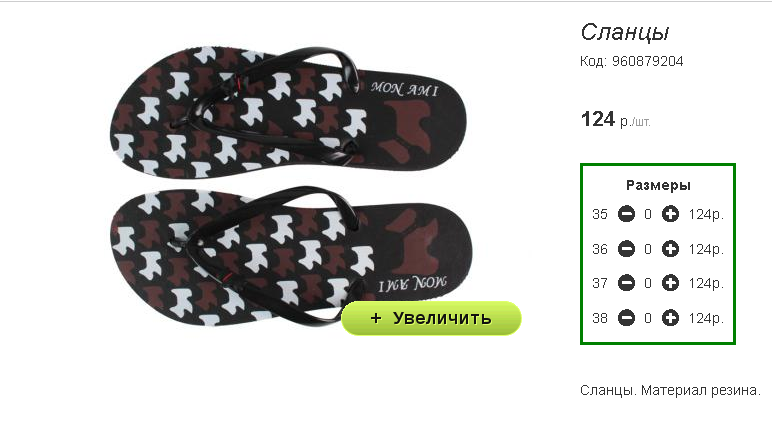Select the size 38 quantity value
Viewport: 772px width, 431px height.
pos(648,318)
